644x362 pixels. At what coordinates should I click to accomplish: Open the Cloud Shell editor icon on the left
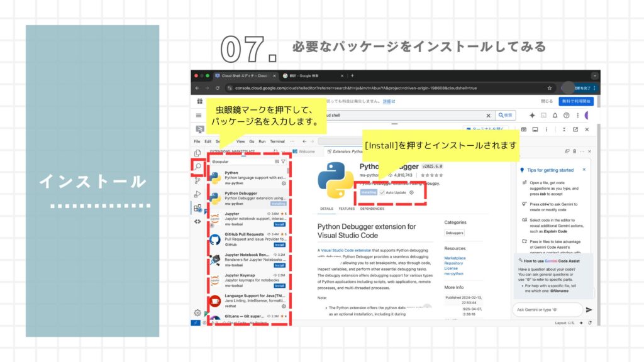pyautogui.click(x=200, y=129)
